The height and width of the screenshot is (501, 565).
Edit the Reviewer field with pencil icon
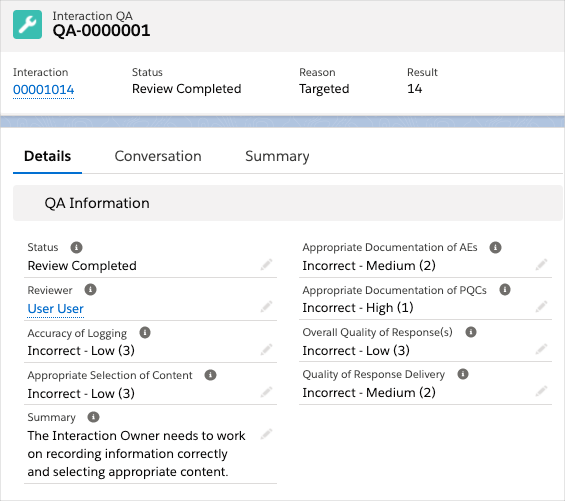tap(266, 307)
